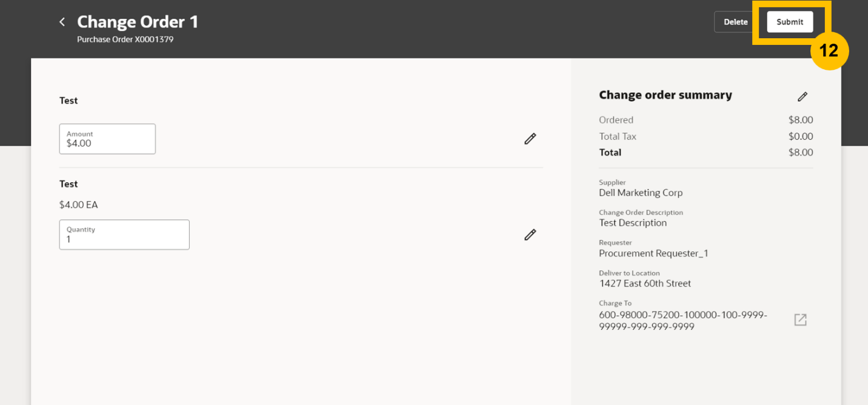This screenshot has width=868, height=405.
Task: Click the Charge To account number
Action: pyautogui.click(x=683, y=321)
